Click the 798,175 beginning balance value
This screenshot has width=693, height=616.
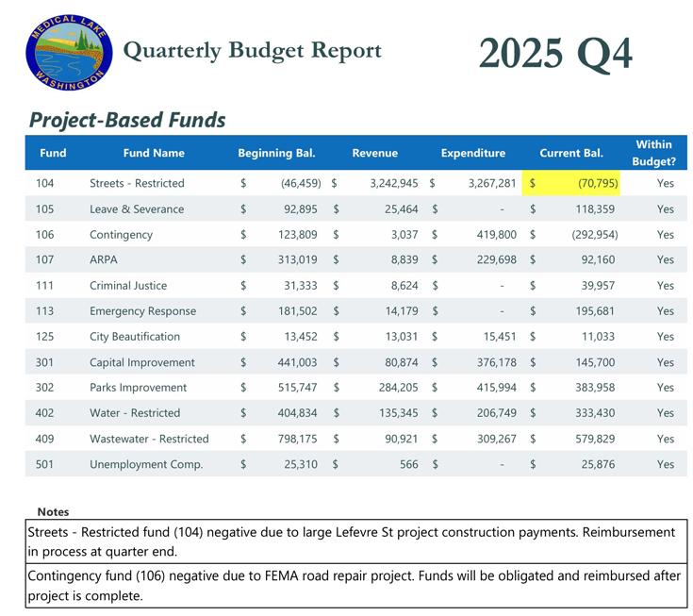coord(297,439)
